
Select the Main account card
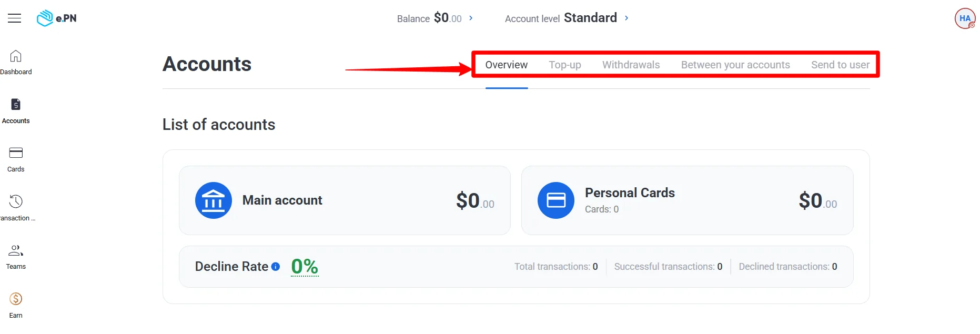coord(345,200)
